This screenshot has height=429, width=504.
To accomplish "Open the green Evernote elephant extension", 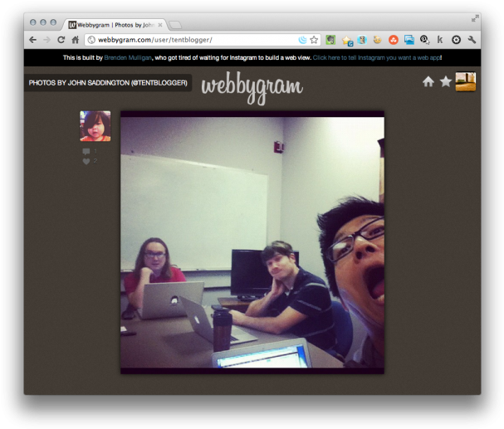I will (x=330, y=40).
